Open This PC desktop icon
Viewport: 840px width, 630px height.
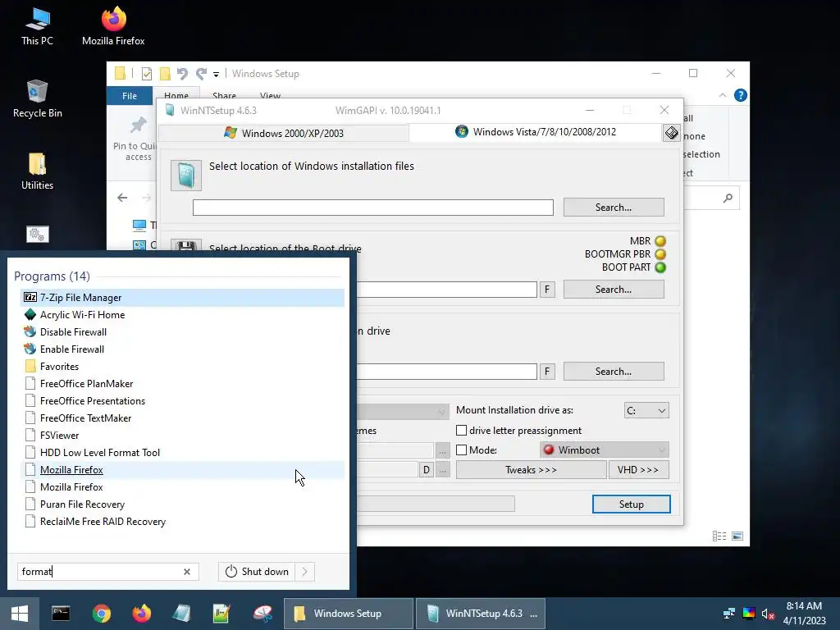[x=37, y=27]
